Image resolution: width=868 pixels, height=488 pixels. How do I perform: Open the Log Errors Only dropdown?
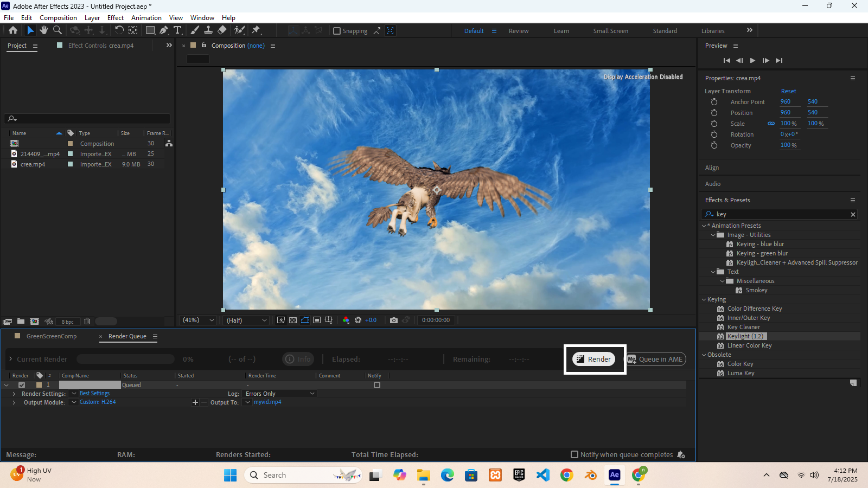(280, 394)
